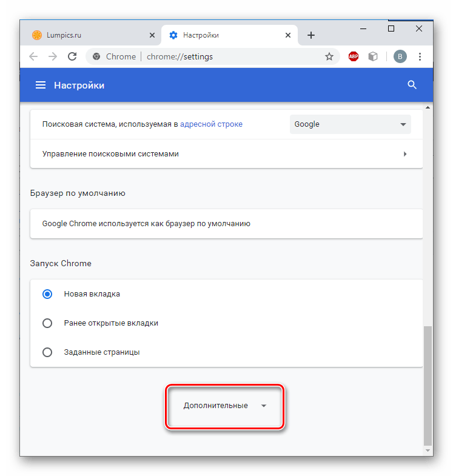Image resolution: width=453 pixels, height=476 pixels.
Task: Expand the Дополнительные section
Action: [x=224, y=406]
